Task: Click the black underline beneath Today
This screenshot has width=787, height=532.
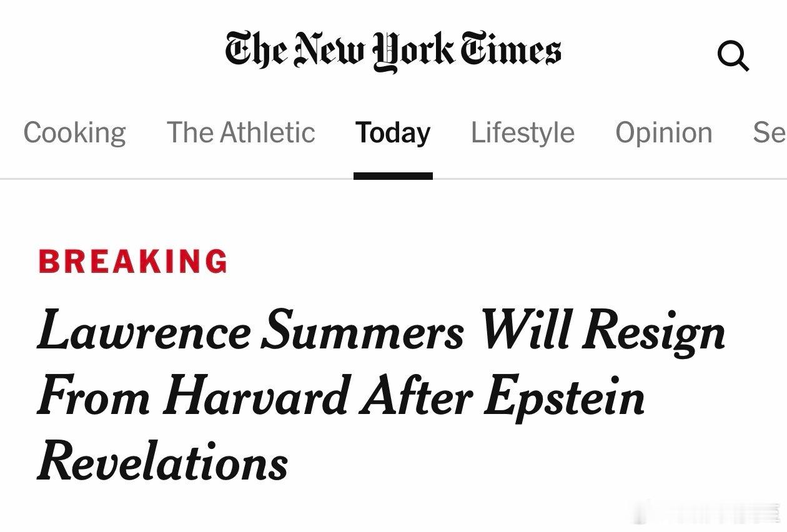Action: pyautogui.click(x=393, y=176)
